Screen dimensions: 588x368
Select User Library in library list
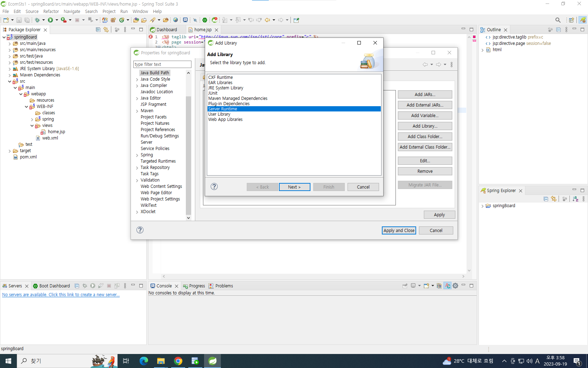pos(294,114)
